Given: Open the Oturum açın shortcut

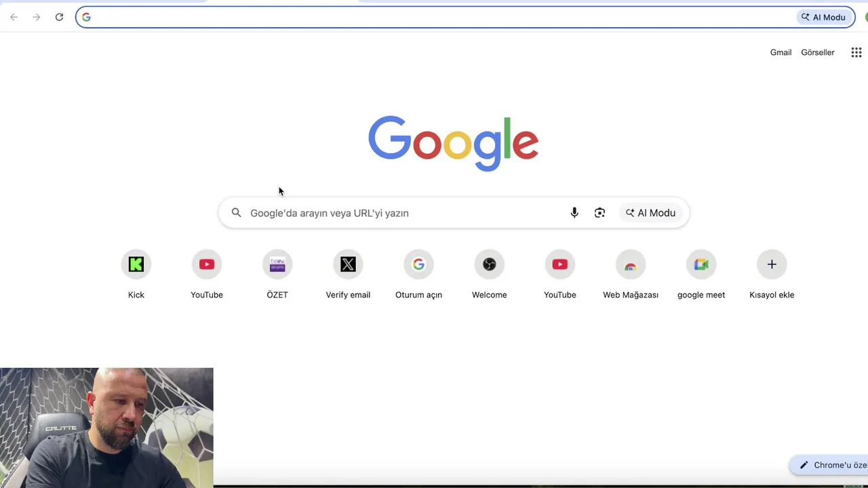Looking at the screenshot, I should pos(418,274).
